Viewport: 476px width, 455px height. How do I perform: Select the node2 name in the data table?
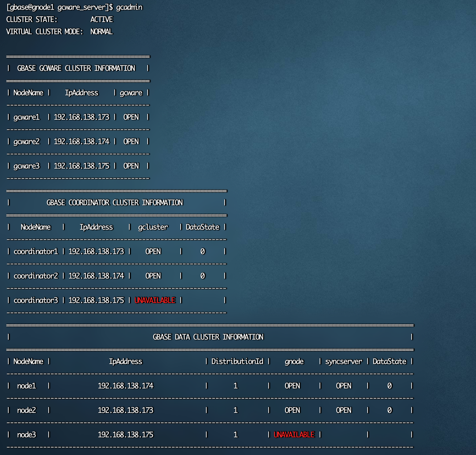tap(27, 410)
